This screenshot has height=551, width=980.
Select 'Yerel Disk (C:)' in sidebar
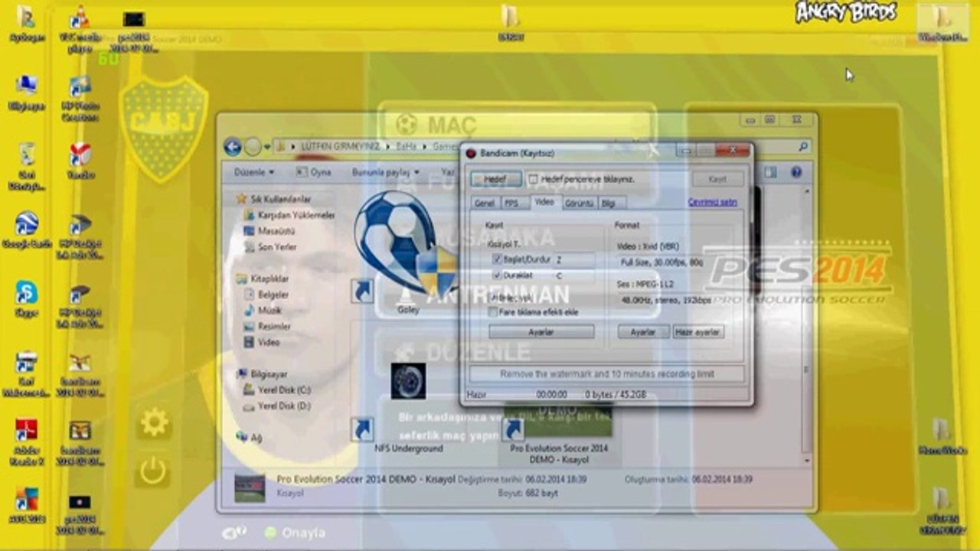pyautogui.click(x=276, y=390)
